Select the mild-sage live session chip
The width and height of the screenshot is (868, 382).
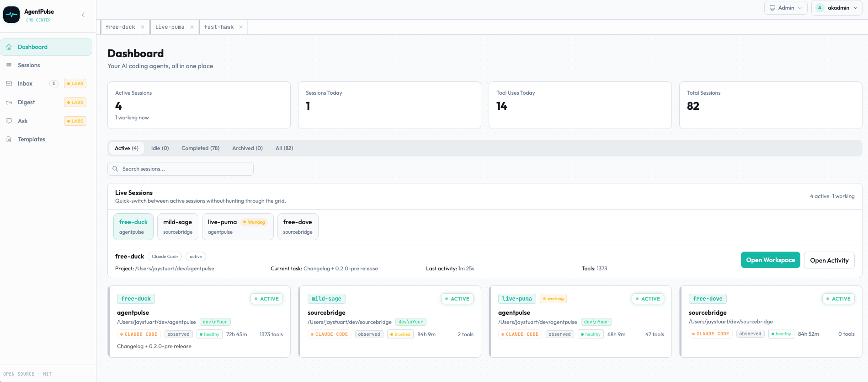178,226
